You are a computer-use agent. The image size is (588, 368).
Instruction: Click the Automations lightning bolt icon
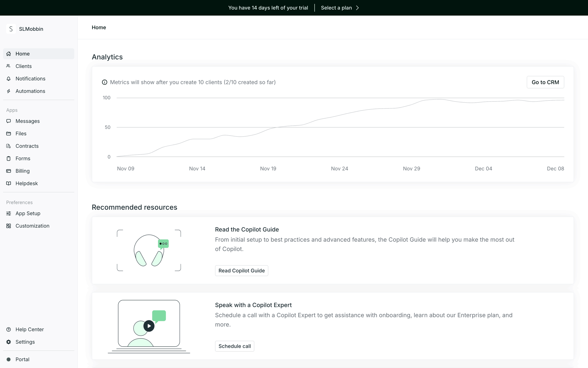(x=9, y=91)
